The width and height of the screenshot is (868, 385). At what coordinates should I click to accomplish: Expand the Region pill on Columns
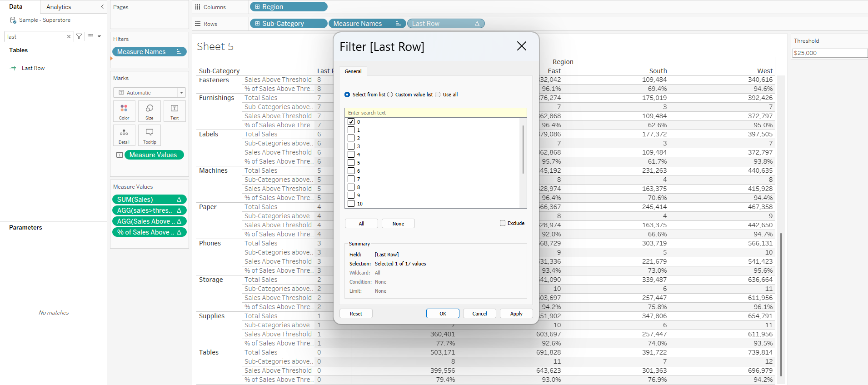point(257,7)
